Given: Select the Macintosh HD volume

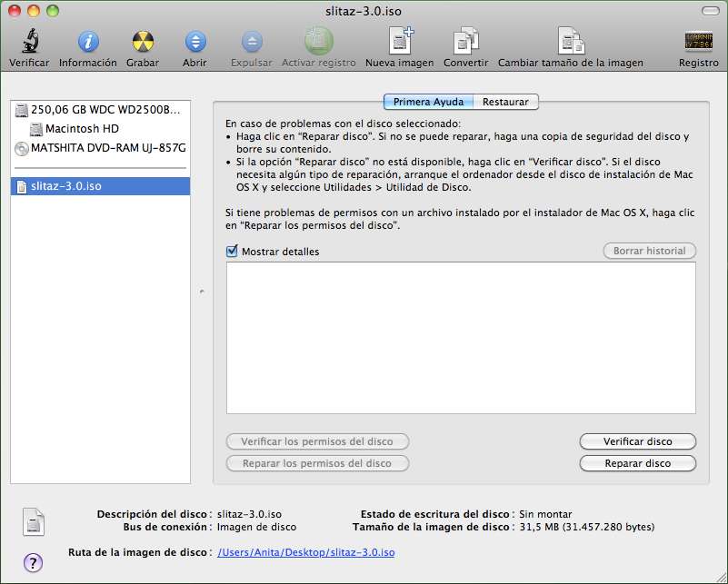Looking at the screenshot, I should [x=100, y=129].
